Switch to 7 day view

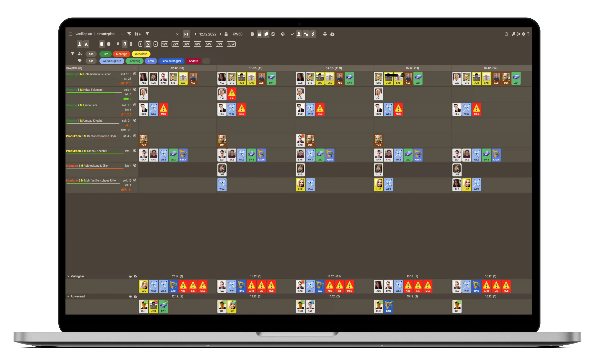pos(155,44)
